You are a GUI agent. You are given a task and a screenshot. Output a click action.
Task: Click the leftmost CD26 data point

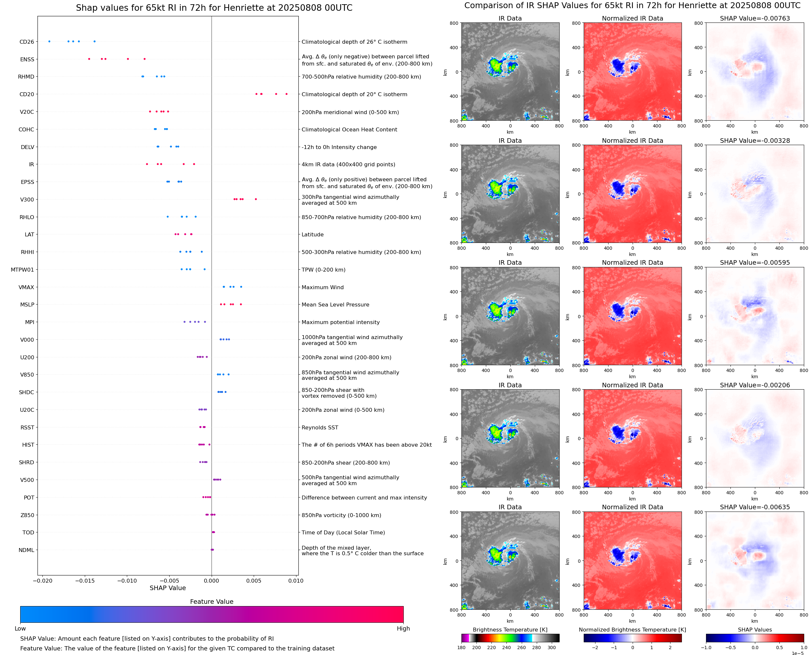pyautogui.click(x=50, y=41)
